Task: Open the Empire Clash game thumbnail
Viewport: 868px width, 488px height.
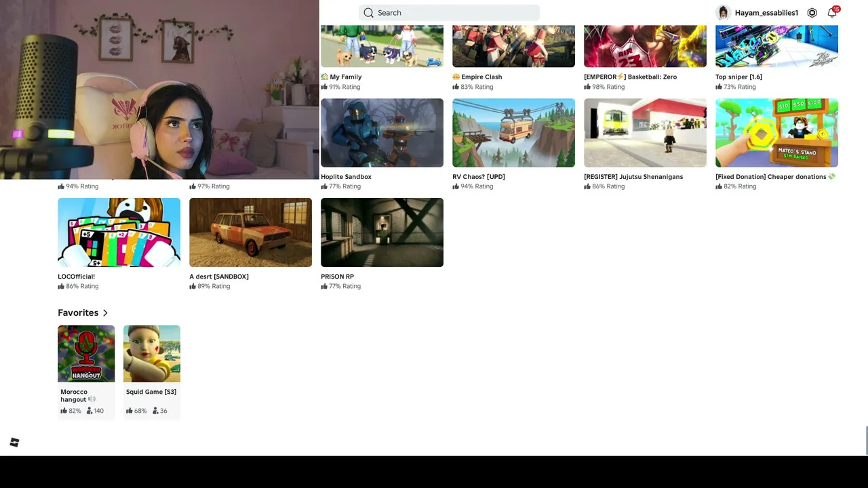Action: click(513, 46)
